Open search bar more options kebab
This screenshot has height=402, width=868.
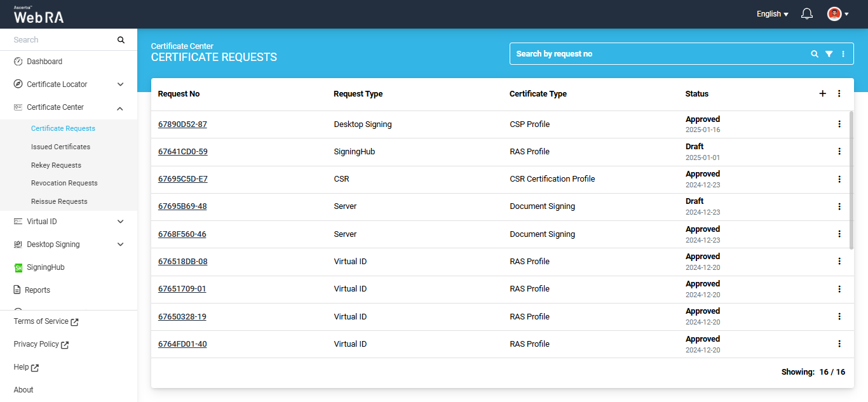(x=843, y=54)
